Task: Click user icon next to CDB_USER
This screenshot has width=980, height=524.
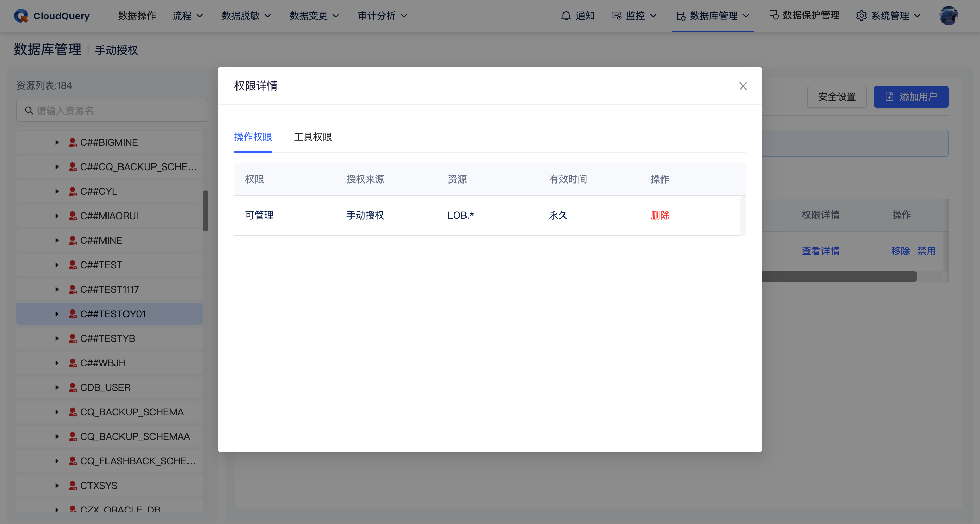Action: [x=72, y=387]
